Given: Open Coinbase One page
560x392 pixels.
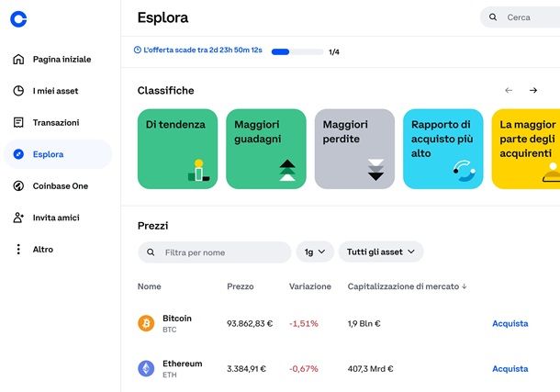Looking at the screenshot, I should coord(60,185).
